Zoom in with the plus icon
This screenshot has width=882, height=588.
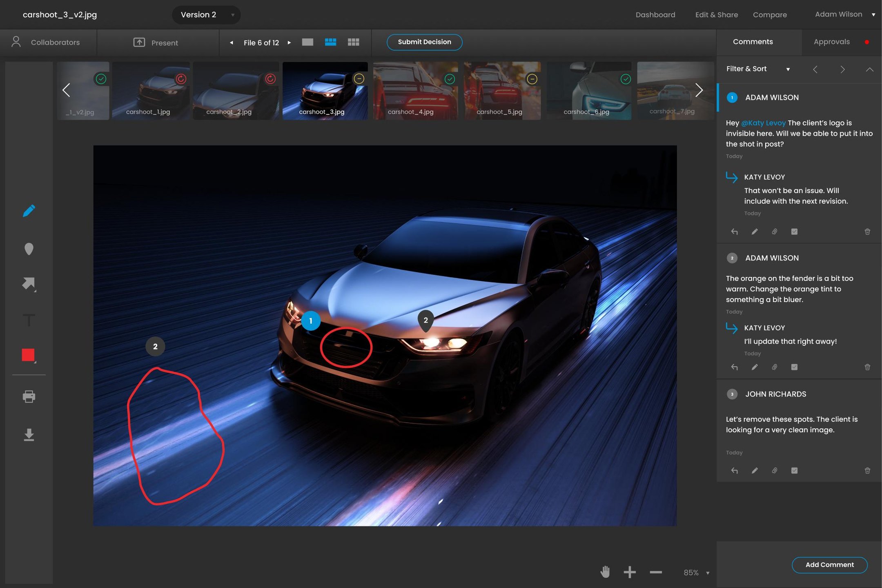tap(630, 572)
